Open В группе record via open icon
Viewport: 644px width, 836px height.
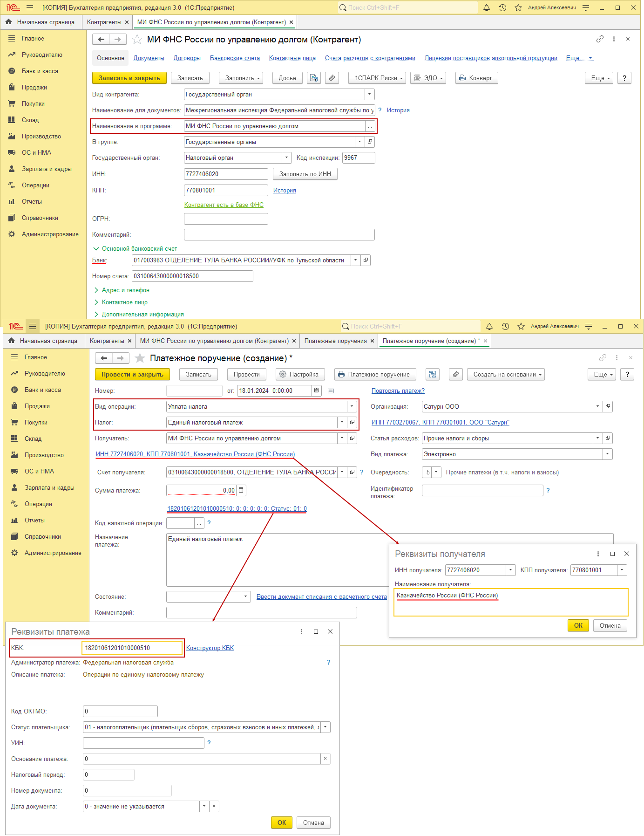click(370, 142)
